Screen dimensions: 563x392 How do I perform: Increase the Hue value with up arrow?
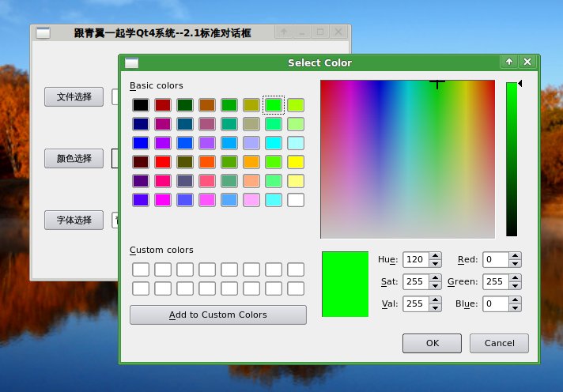coord(436,255)
